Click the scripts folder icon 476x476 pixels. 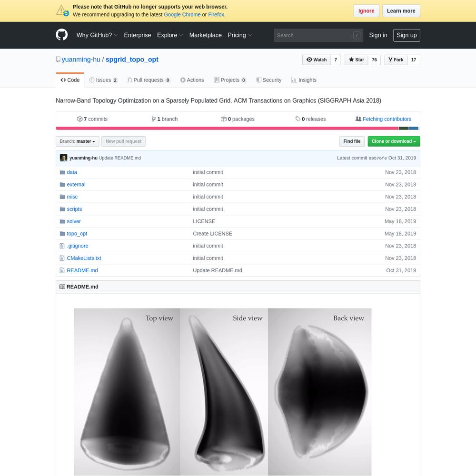[62, 209]
